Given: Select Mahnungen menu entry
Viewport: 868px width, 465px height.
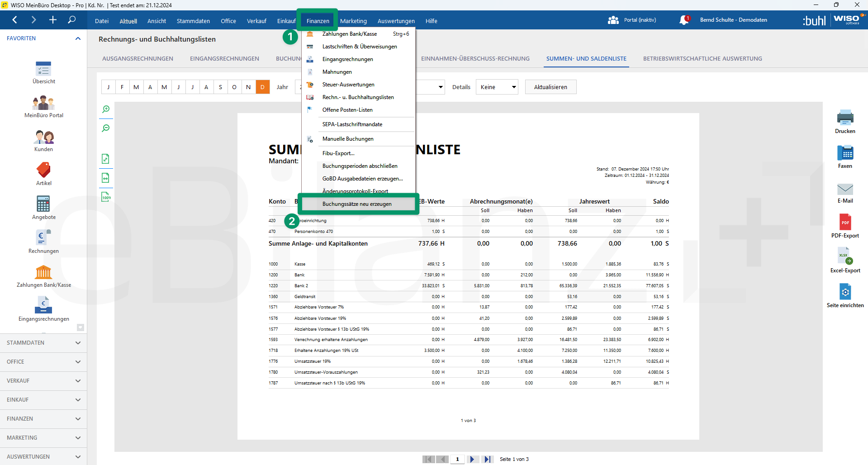Looking at the screenshot, I should (358, 72).
